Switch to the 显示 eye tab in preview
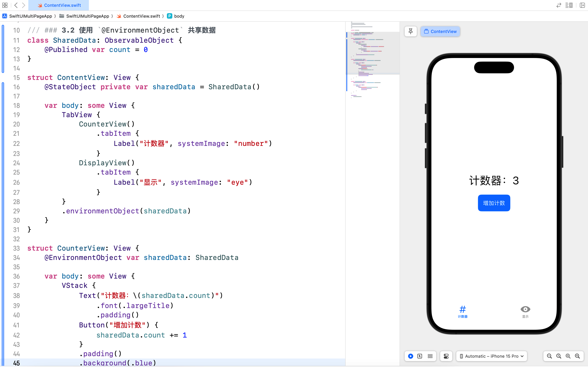Image resolution: width=588 pixels, height=367 pixels. pyautogui.click(x=525, y=312)
